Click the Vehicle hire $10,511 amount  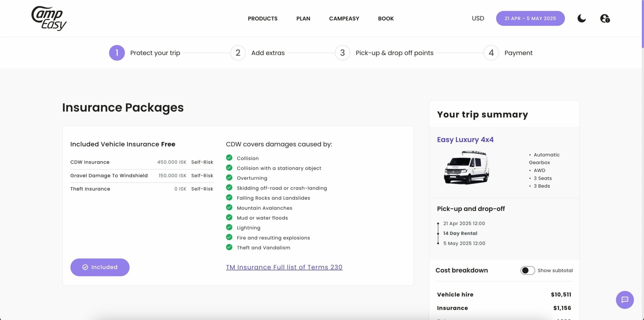pyautogui.click(x=561, y=295)
